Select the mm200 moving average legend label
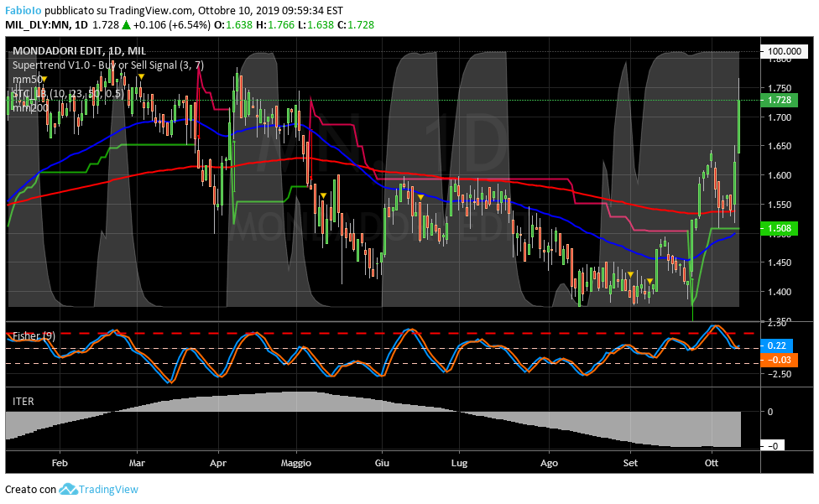The width and height of the screenshot is (819, 504). (29, 107)
